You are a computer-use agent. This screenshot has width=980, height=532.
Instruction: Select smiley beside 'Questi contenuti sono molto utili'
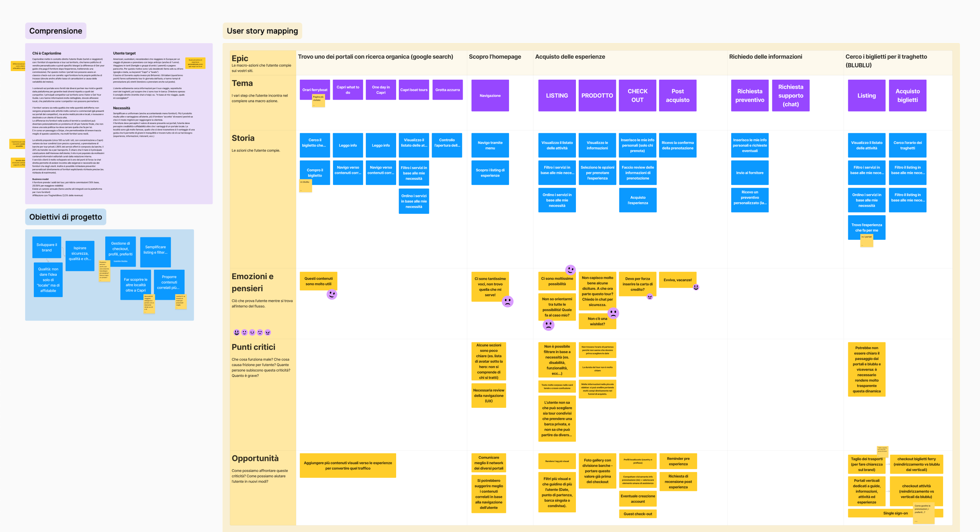[x=332, y=294]
